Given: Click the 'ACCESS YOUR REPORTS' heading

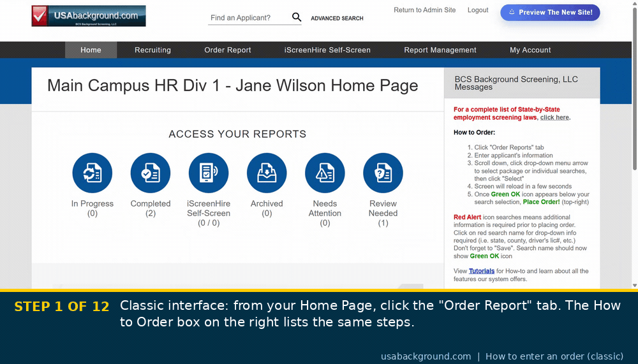Looking at the screenshot, I should [237, 135].
